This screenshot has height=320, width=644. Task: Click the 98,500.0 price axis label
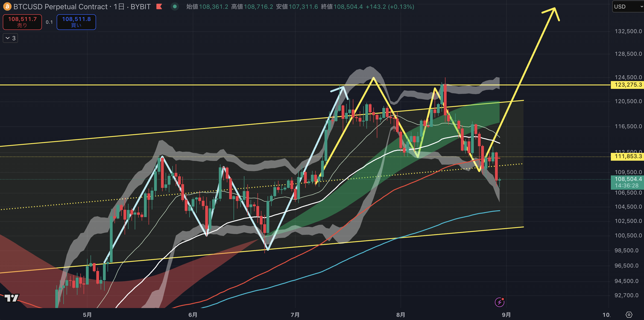(x=626, y=250)
